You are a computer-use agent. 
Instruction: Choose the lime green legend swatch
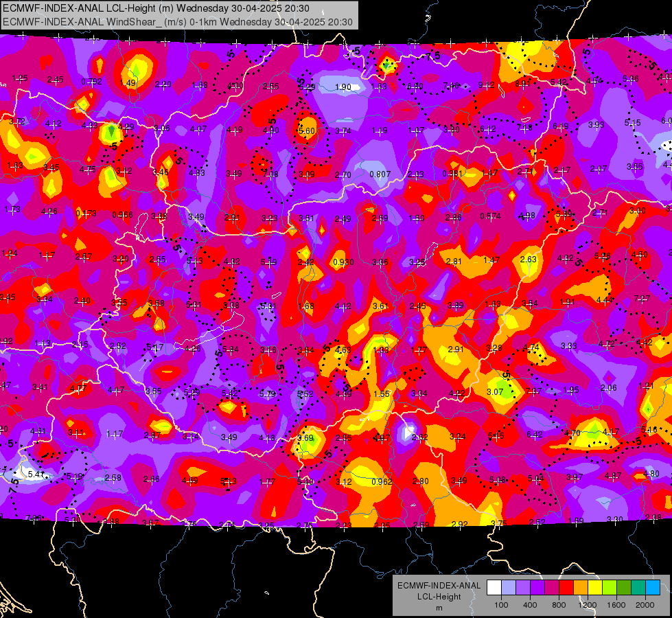click(610, 587)
